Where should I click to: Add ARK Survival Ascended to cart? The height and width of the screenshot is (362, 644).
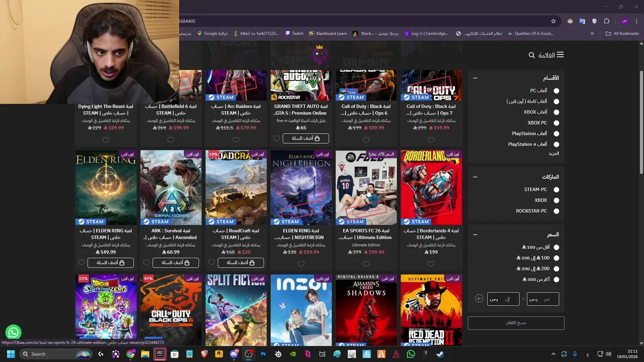[x=176, y=262]
